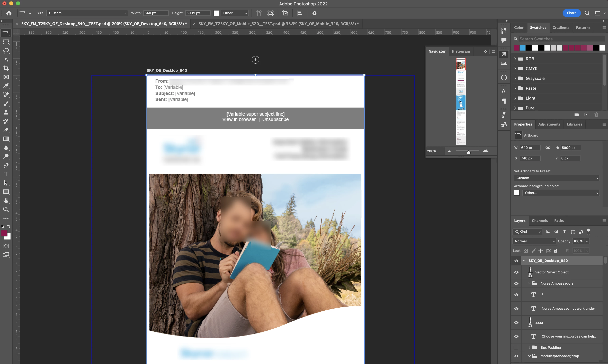Select the Eyedropper tool
This screenshot has width=608, height=364.
[x=6, y=86]
